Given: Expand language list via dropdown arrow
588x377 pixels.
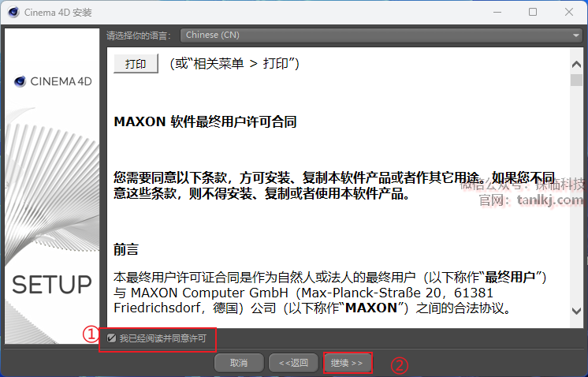Looking at the screenshot, I should pyautogui.click(x=575, y=35).
